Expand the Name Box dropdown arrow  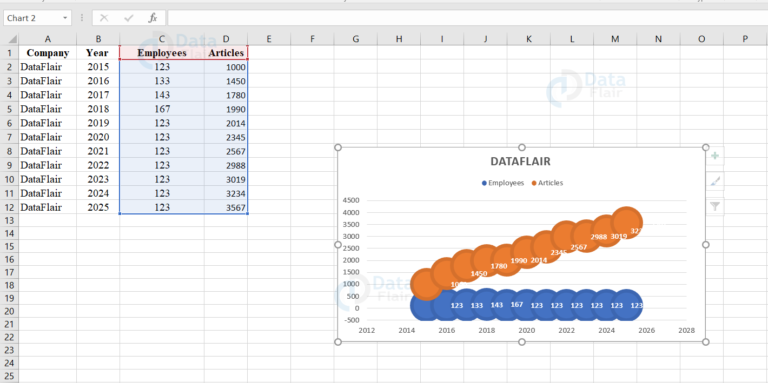click(65, 18)
